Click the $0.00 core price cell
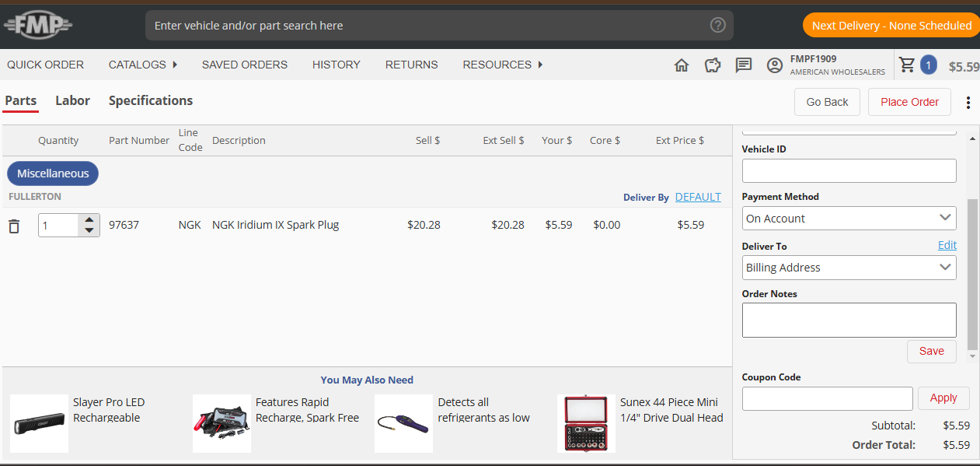The width and height of the screenshot is (980, 466). (x=606, y=225)
